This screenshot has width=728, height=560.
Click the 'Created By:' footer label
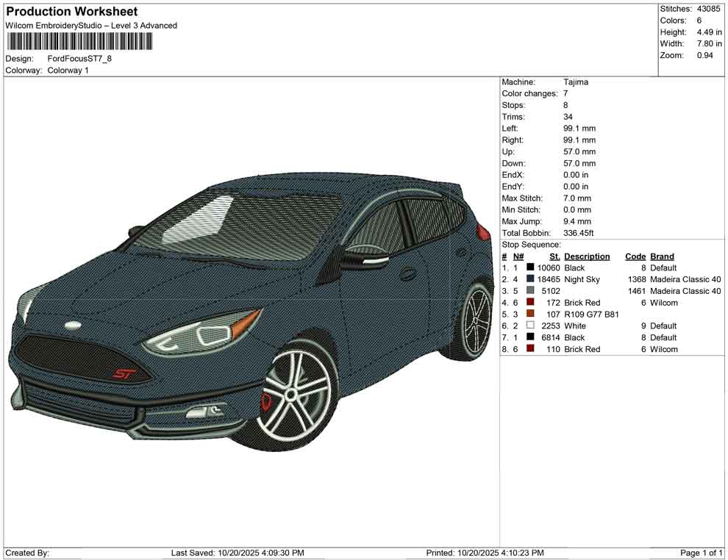pyautogui.click(x=27, y=553)
